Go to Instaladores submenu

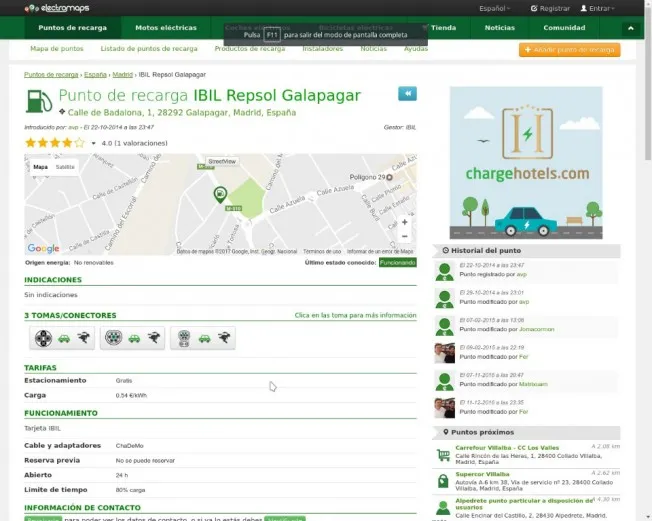tap(323, 49)
